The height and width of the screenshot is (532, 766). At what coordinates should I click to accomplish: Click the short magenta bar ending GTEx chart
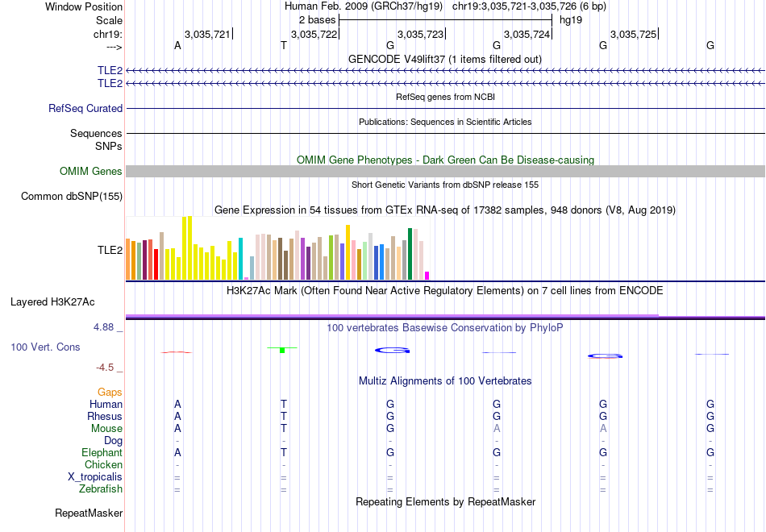pos(427,276)
